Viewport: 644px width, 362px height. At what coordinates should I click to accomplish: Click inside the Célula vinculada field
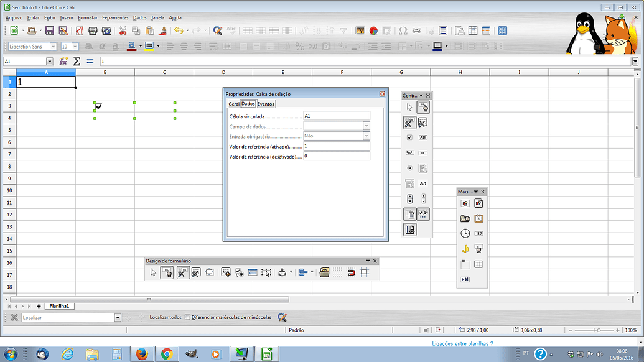point(336,114)
